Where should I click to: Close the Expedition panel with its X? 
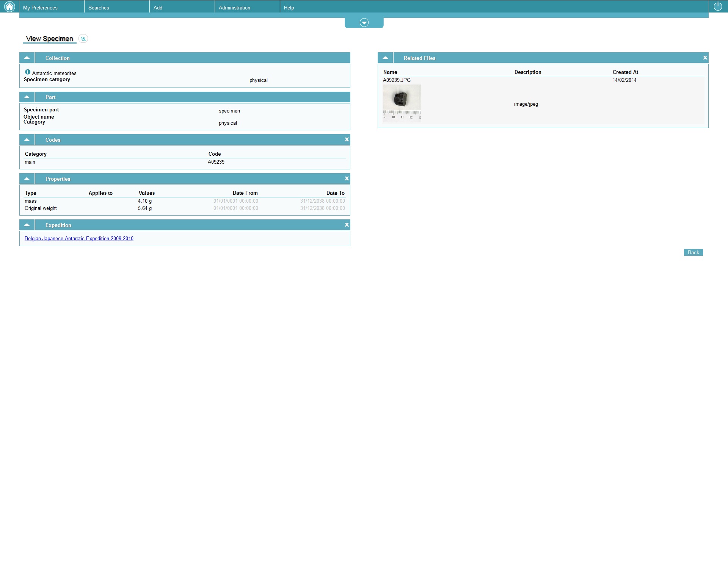tap(347, 225)
